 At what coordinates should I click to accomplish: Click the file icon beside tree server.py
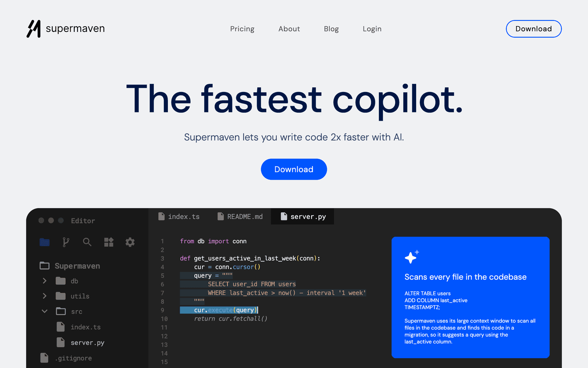60,342
